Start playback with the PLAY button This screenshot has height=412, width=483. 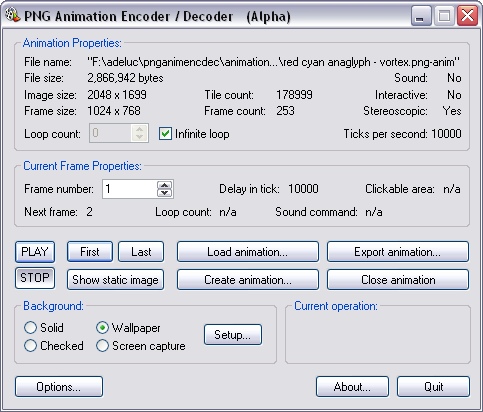pos(35,252)
